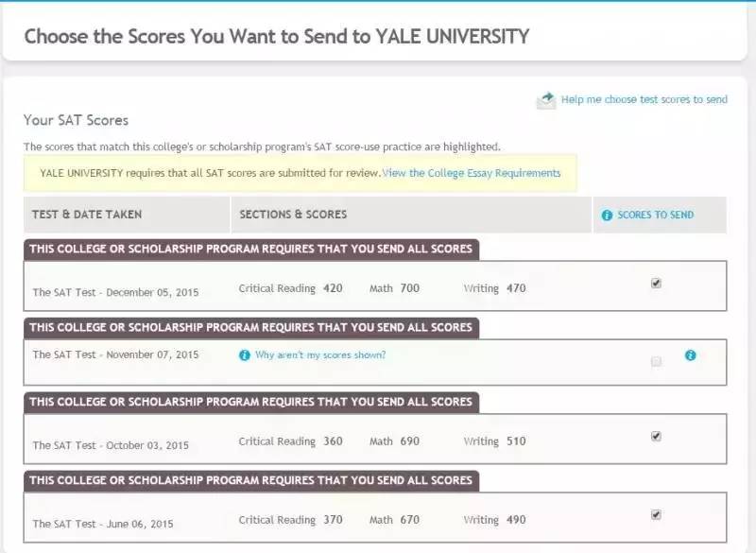This screenshot has height=553, width=756.
Task: Click the Your SAT Scores heading
Action: click(77, 120)
